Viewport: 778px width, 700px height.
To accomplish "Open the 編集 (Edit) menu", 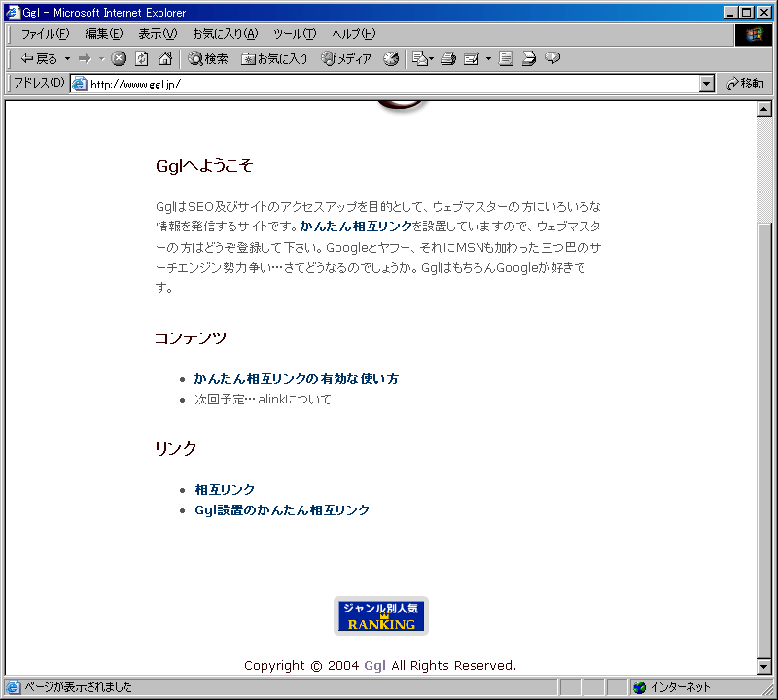I will (x=104, y=34).
